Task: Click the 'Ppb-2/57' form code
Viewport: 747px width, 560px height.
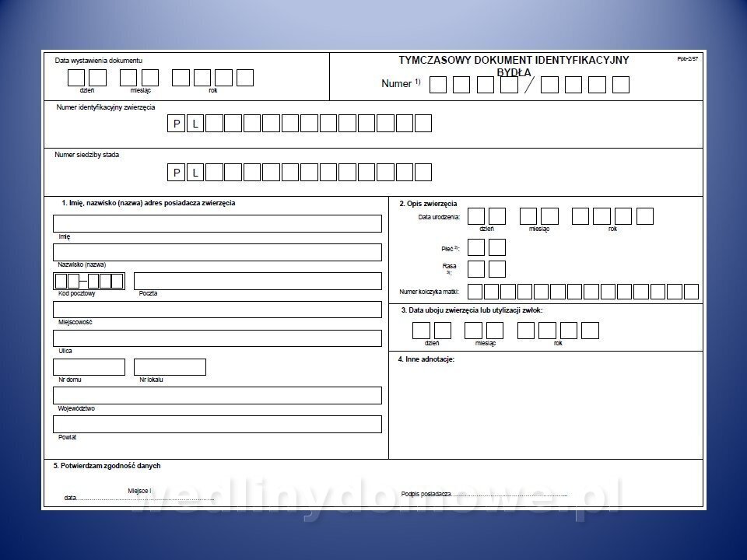Action: [x=687, y=58]
